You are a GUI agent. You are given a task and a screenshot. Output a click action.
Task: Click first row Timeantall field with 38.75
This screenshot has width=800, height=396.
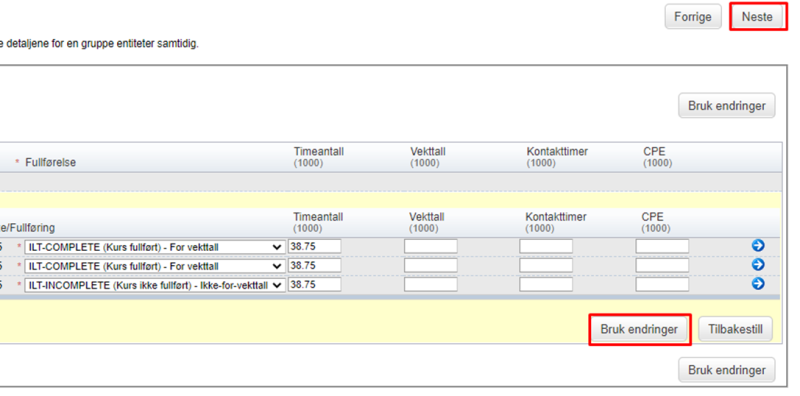[315, 247]
